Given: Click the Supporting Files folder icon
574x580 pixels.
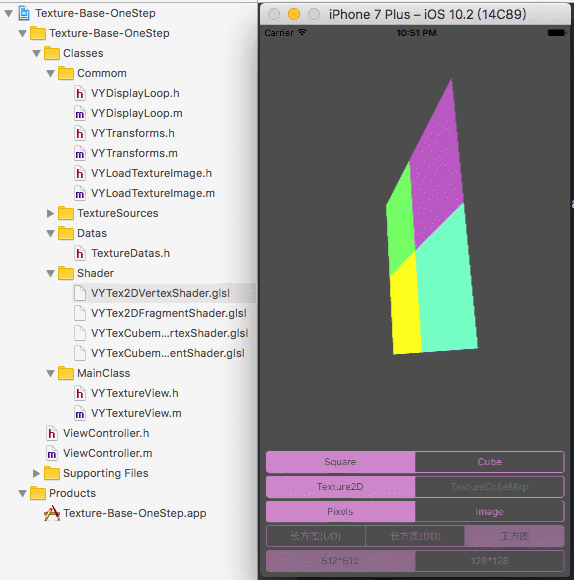Looking at the screenshot, I should [x=52, y=473].
